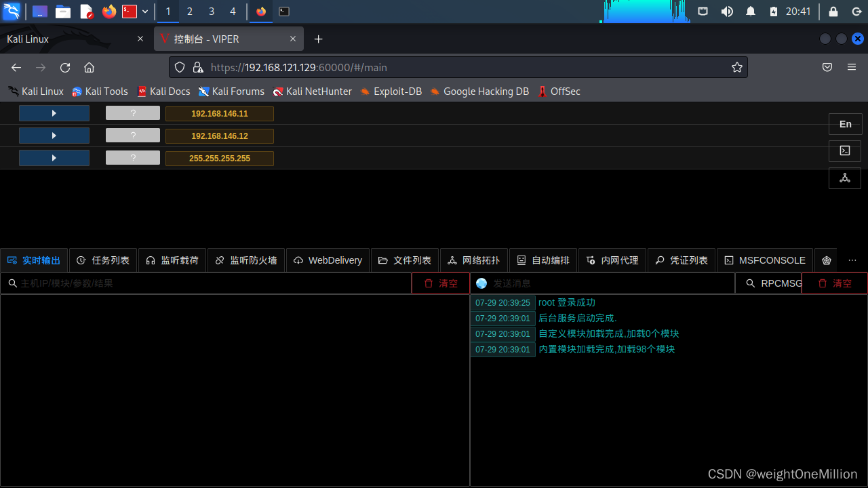Click the 192.168.146.12 IP tag
Viewport: 868px width, 488px height.
pyautogui.click(x=220, y=136)
